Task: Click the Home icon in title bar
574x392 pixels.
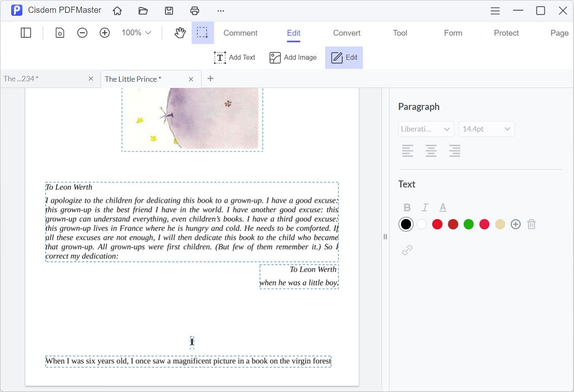Action: coord(117,11)
